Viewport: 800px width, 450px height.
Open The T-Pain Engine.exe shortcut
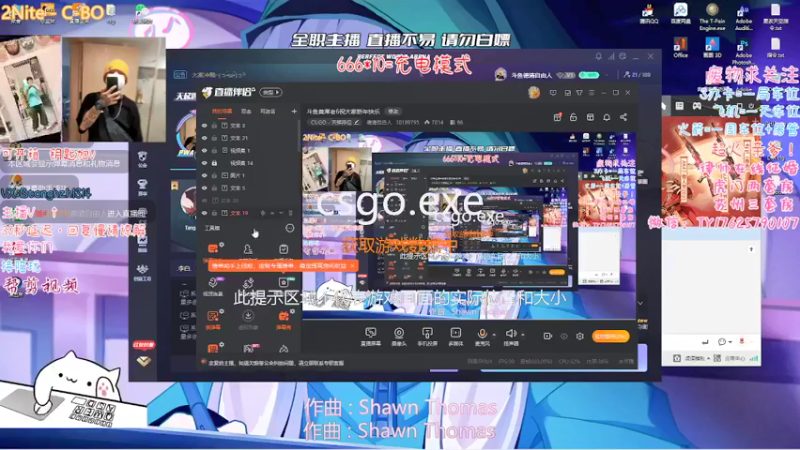(712, 16)
